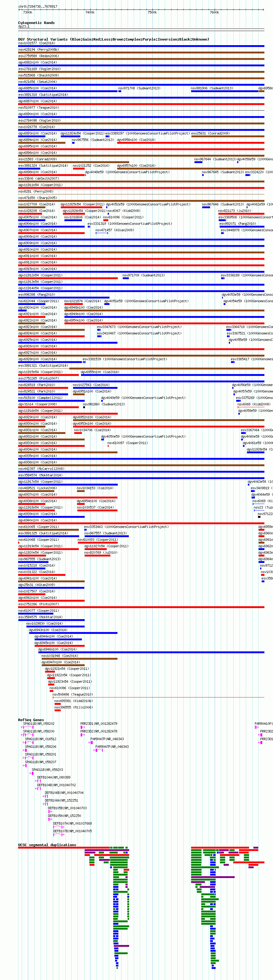This screenshot has width=273, height=980.
Task: Select the 7500k ruler tick label
Action: pos(152,13)
